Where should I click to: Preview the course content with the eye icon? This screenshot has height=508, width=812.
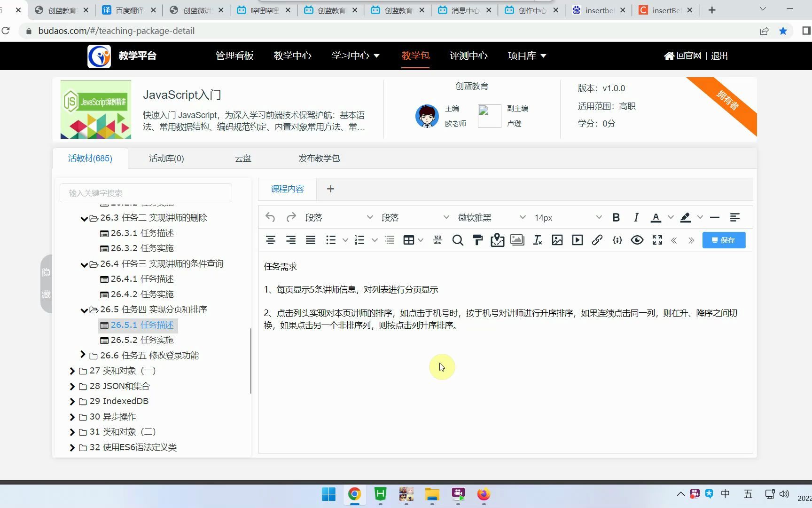point(637,240)
